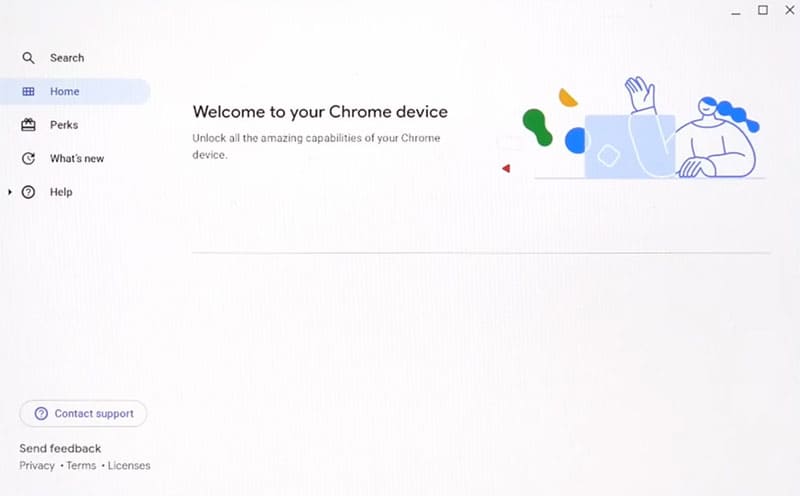Click the Help question mark icon

29,192
